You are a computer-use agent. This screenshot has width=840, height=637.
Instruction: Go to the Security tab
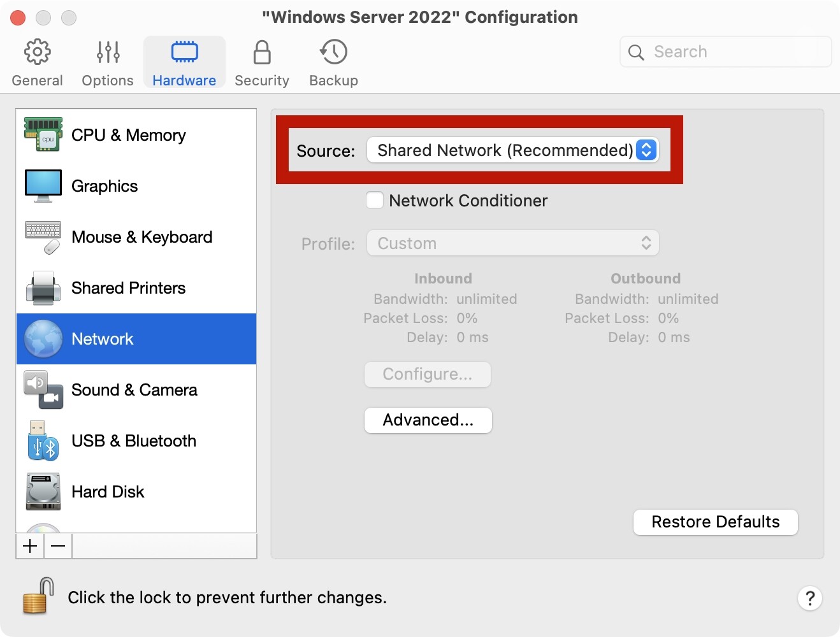pyautogui.click(x=262, y=62)
